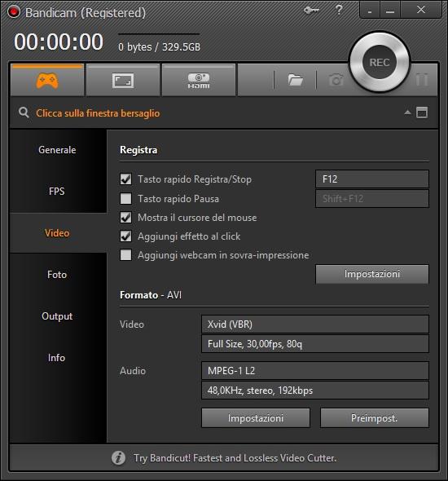Select the game recording mode gamepad icon
This screenshot has height=481, width=448.
pyautogui.click(x=47, y=81)
